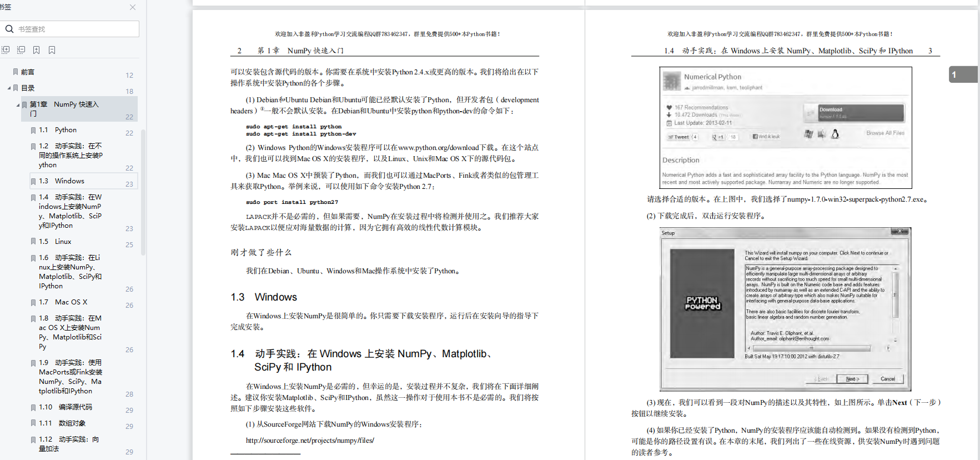
Task: Click the magnifier icon in bookmark search
Action: coord(9,29)
